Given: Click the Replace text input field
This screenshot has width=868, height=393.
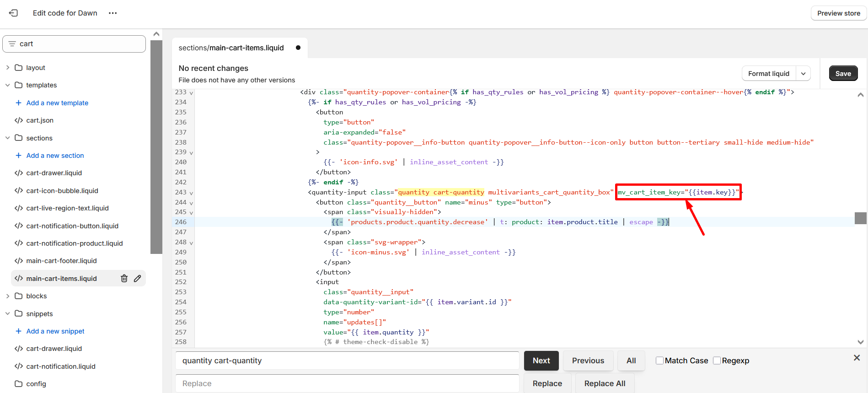Looking at the screenshot, I should pos(347,383).
